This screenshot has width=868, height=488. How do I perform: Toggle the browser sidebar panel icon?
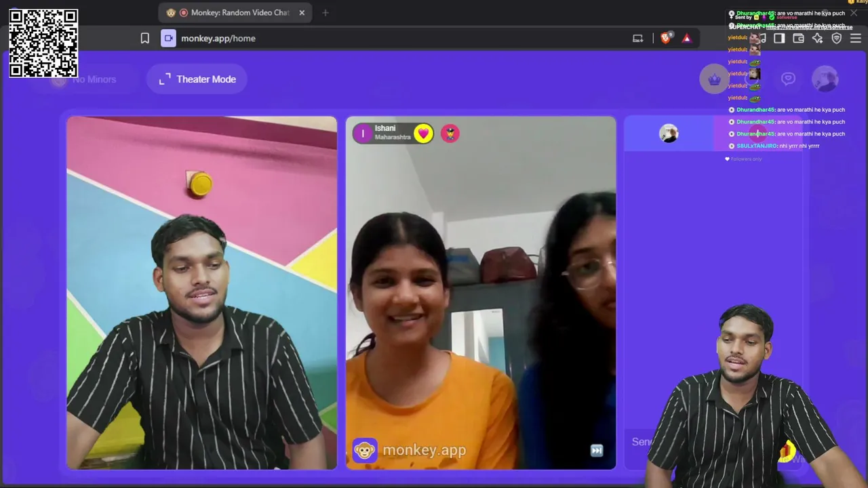(x=779, y=39)
